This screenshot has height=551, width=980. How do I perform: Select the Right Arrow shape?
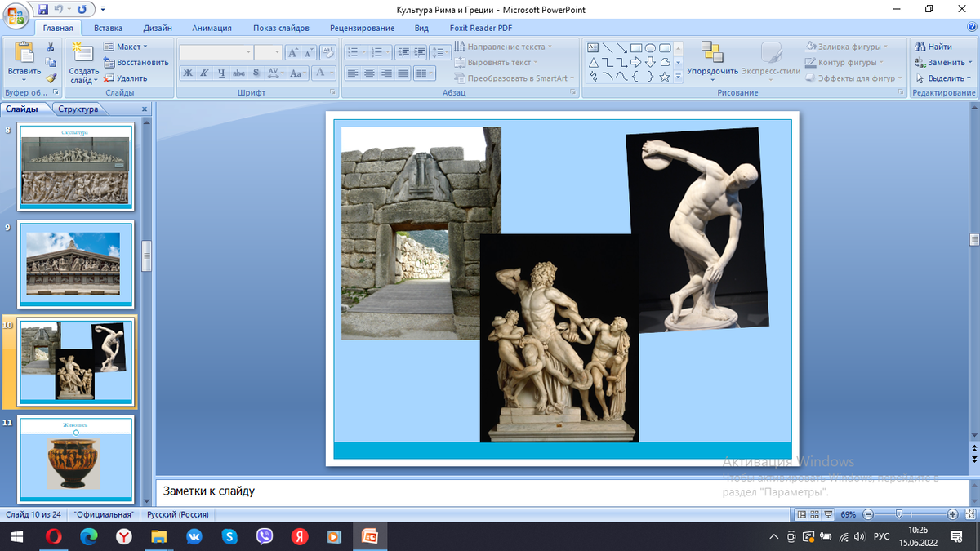click(x=636, y=62)
